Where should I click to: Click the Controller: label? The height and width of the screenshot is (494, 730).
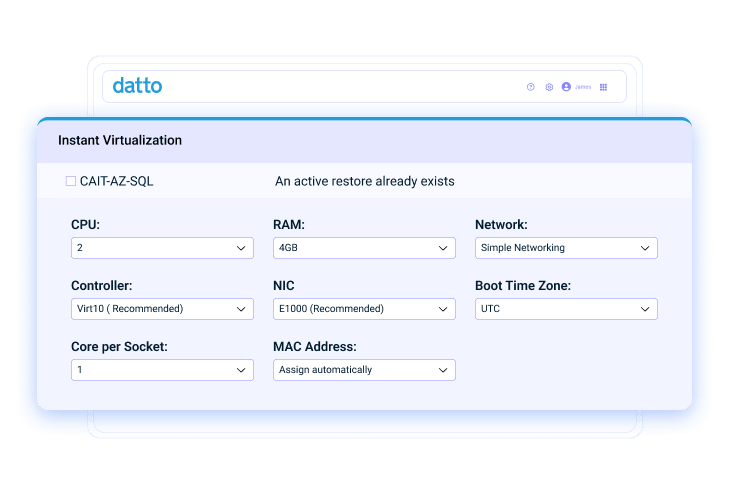tap(101, 285)
